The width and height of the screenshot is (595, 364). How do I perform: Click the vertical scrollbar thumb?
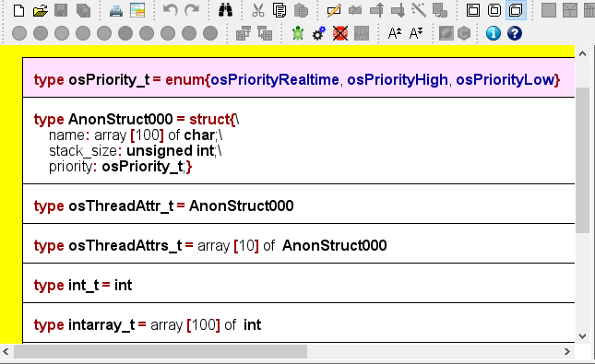582,160
